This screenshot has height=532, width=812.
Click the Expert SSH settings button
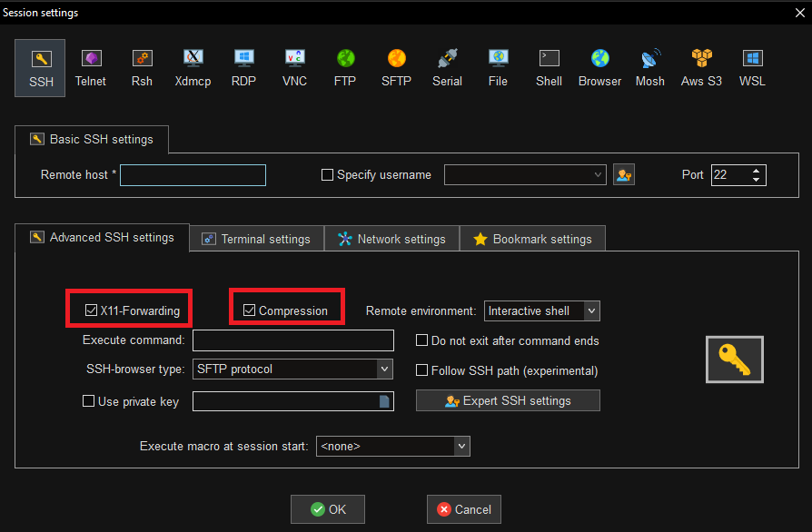coord(508,399)
